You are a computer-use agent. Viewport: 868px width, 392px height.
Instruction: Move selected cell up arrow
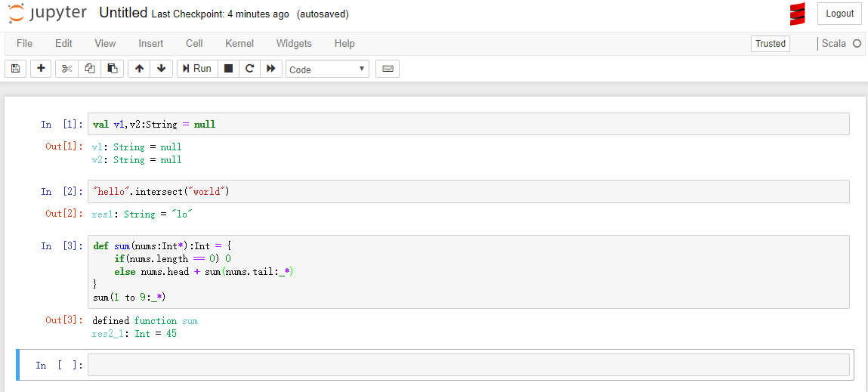pos(139,69)
